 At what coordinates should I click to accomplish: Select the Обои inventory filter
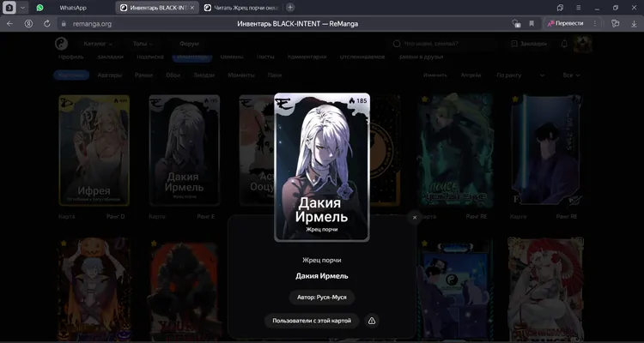tap(173, 75)
